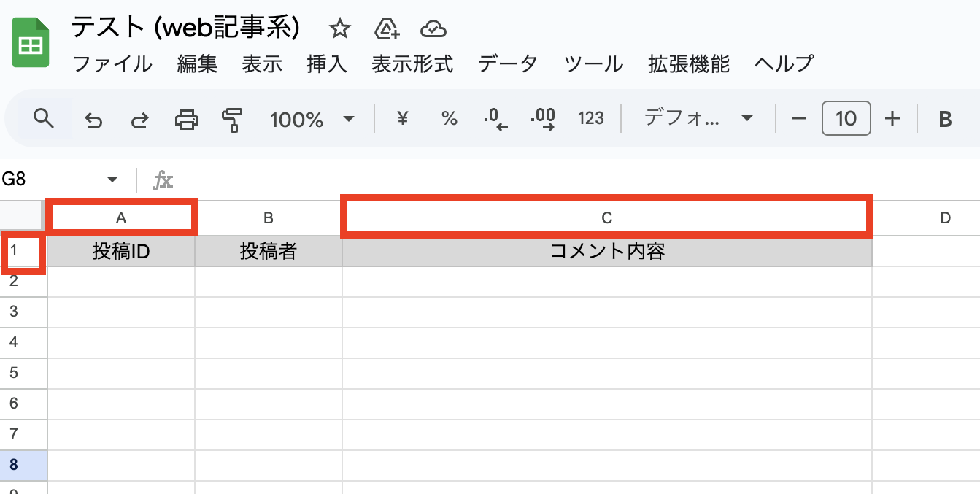
Task: Format as percent
Action: coord(450,118)
